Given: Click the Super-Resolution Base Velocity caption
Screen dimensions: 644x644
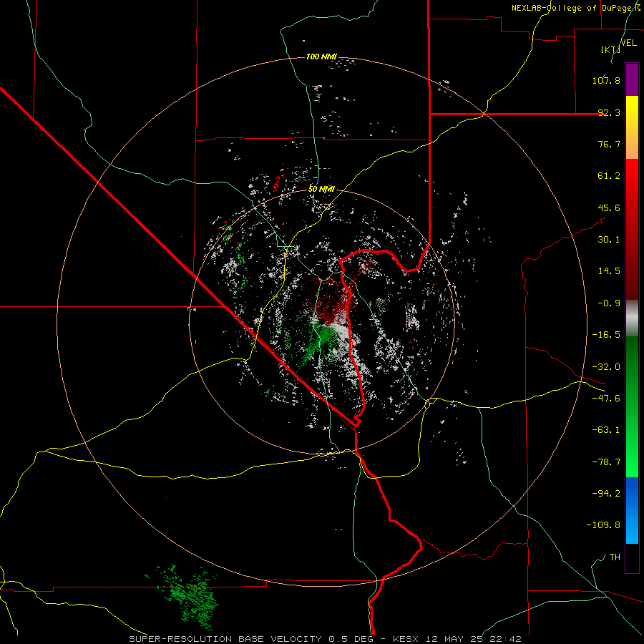Looking at the screenshot, I should click(x=326, y=639).
